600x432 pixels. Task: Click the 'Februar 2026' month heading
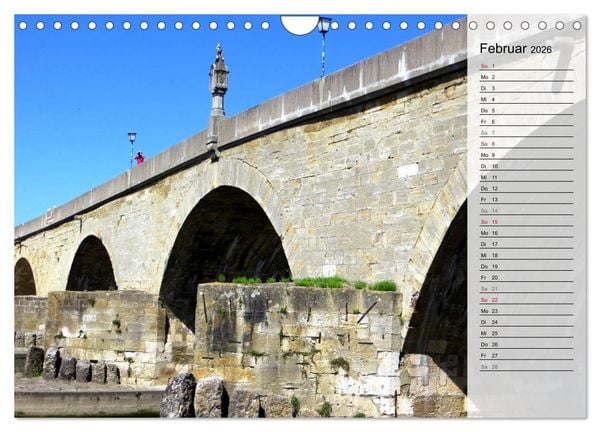tap(515, 49)
